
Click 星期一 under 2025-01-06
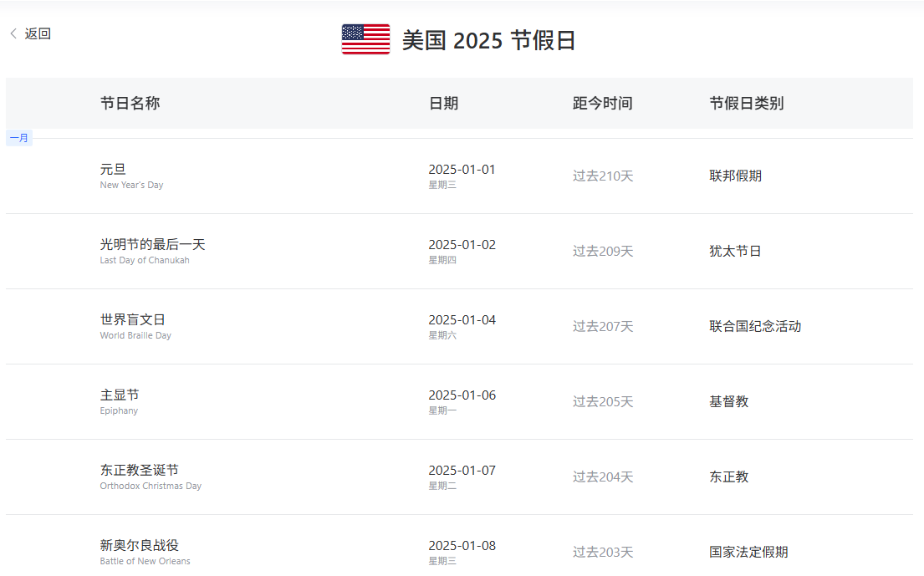(442, 411)
